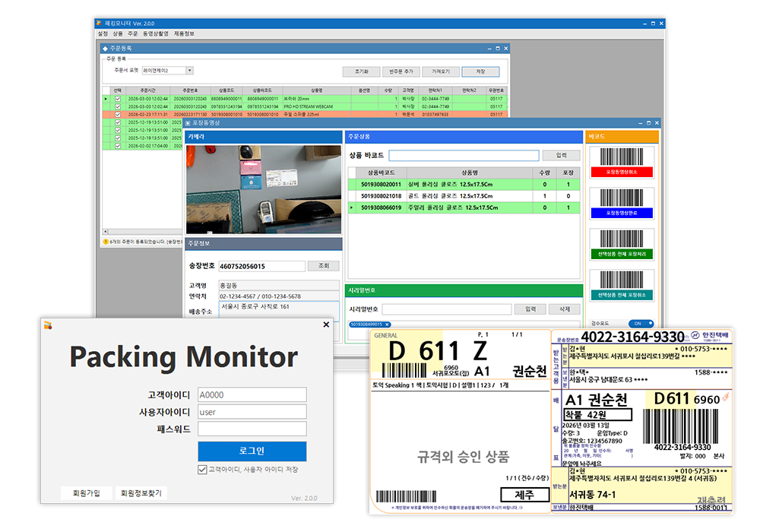
Task: Click the 회원가입 button
Action: tap(86, 493)
